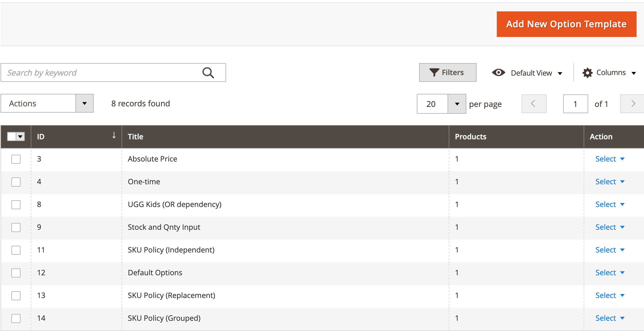This screenshot has height=331, width=644.
Task: Sort by Products column header
Action: [x=516, y=137]
